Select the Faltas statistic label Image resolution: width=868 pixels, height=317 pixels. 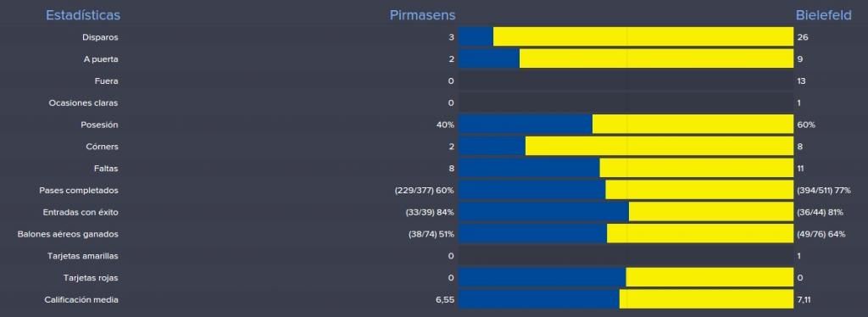pos(106,169)
